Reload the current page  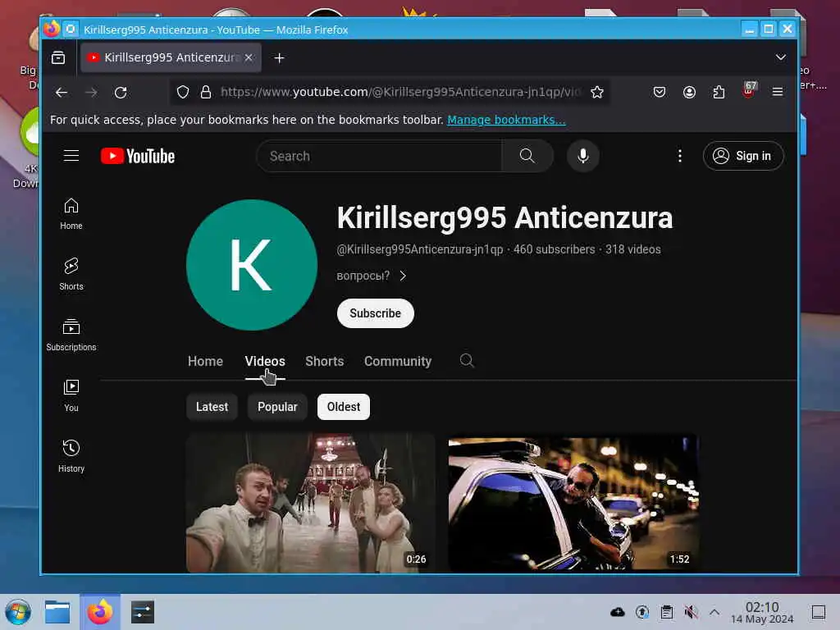(121, 92)
